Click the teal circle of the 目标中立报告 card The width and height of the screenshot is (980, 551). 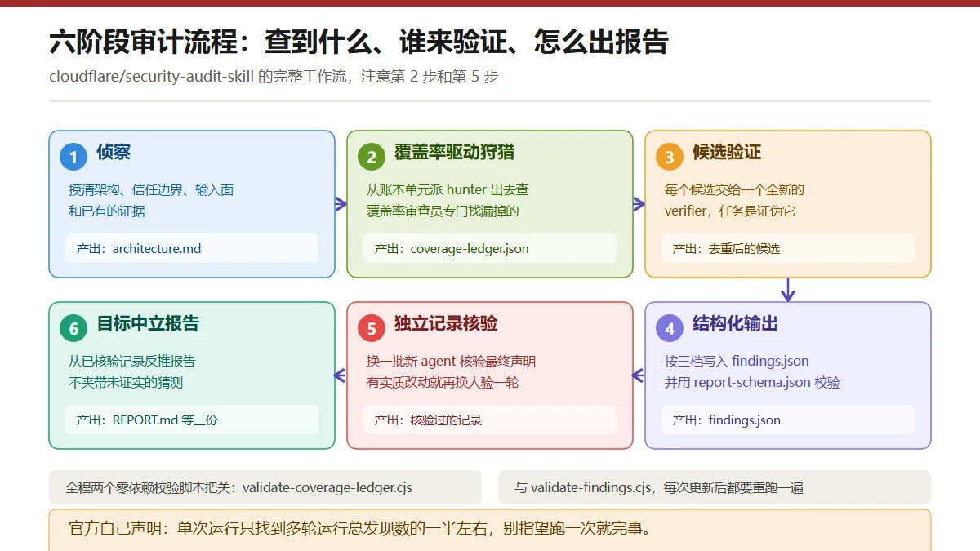[x=73, y=328]
